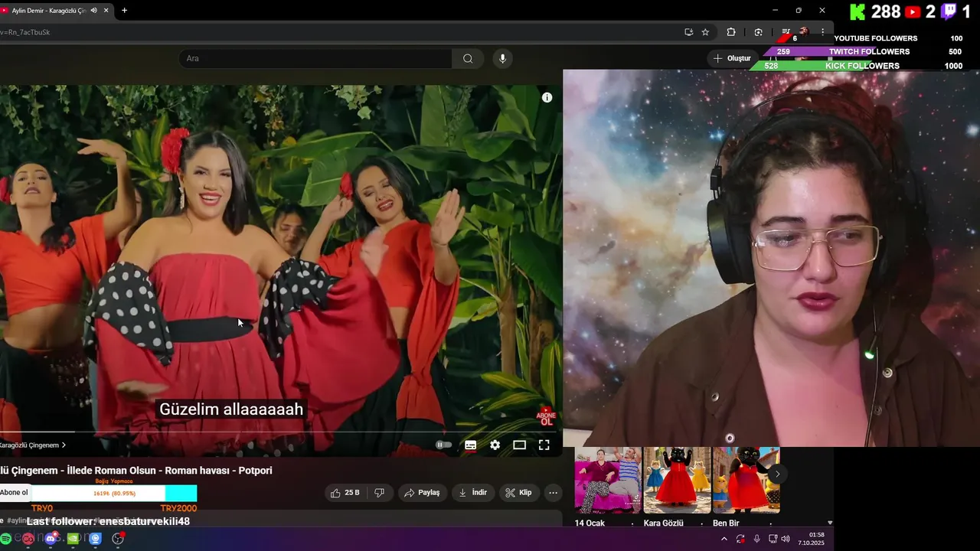Open the menu dots for '14 Ocak' short

[632, 524]
